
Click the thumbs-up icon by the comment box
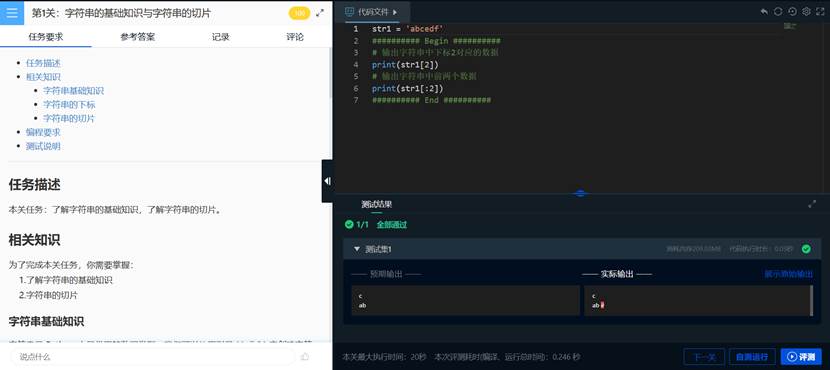pyautogui.click(x=305, y=357)
